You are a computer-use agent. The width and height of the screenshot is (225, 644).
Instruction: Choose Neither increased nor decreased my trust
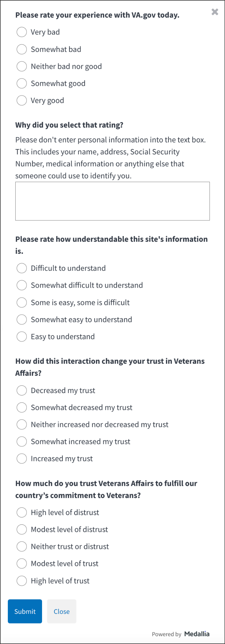point(22,425)
